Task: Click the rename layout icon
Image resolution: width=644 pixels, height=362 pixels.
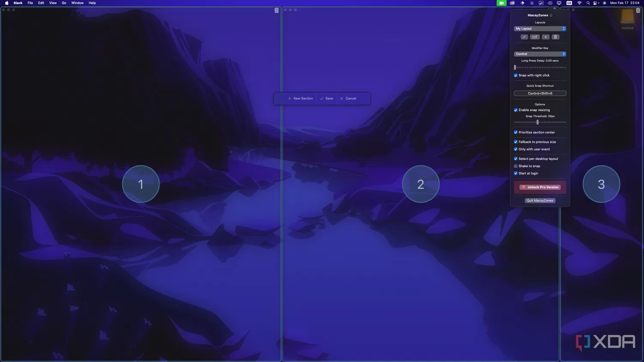Action: (x=535, y=37)
